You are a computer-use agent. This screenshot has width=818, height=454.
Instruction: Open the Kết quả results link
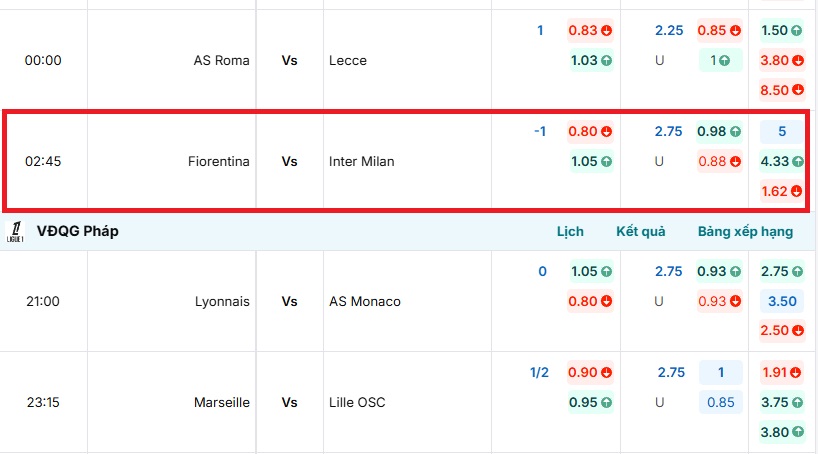click(x=641, y=231)
